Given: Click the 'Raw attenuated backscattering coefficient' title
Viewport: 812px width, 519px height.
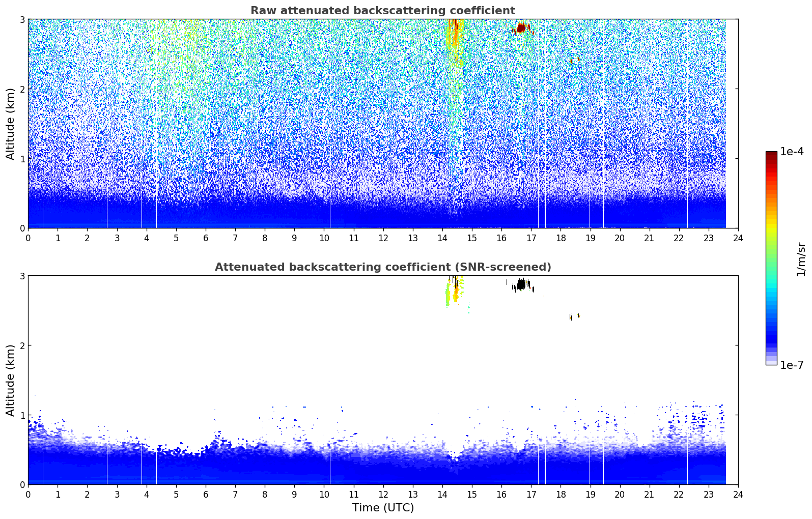Looking at the screenshot, I should pos(382,11).
